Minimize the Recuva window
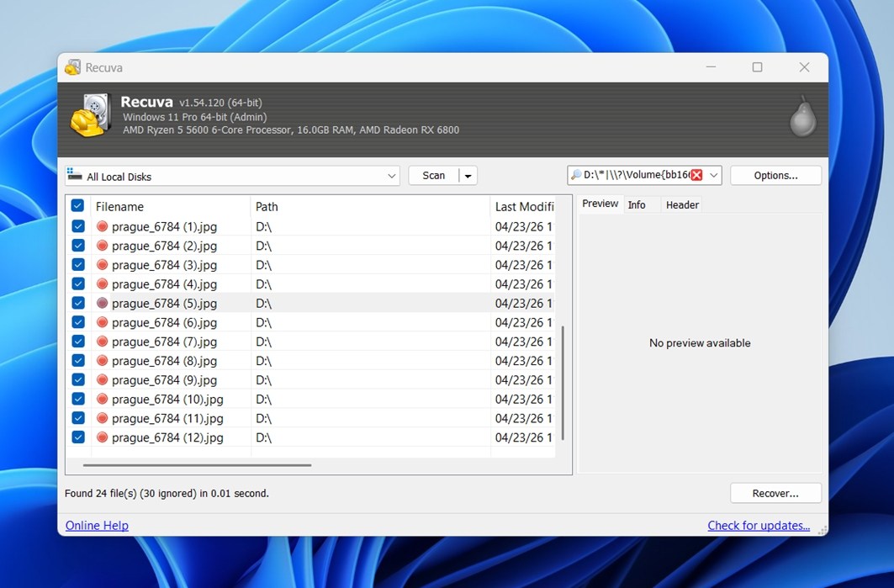894x588 pixels. click(x=711, y=67)
